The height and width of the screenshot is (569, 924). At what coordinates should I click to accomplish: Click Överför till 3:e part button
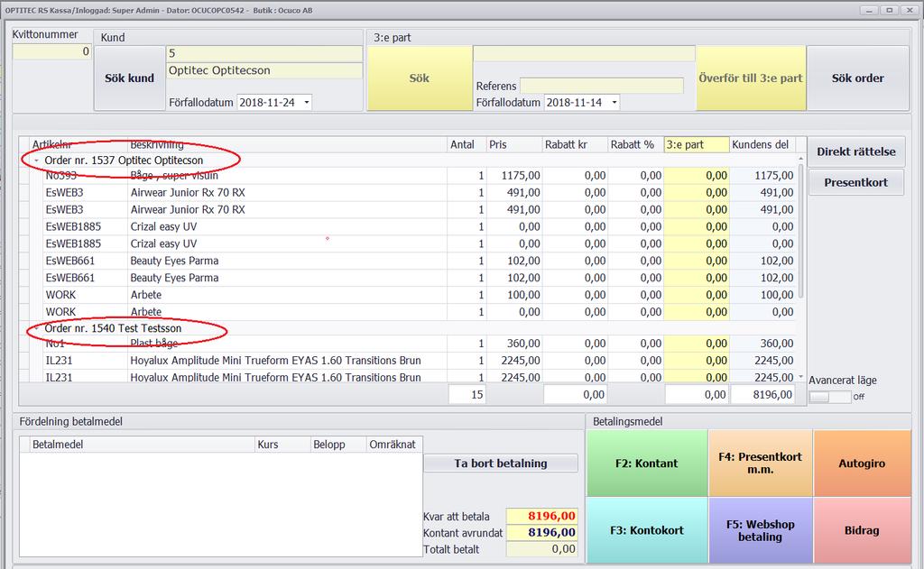tap(751, 78)
